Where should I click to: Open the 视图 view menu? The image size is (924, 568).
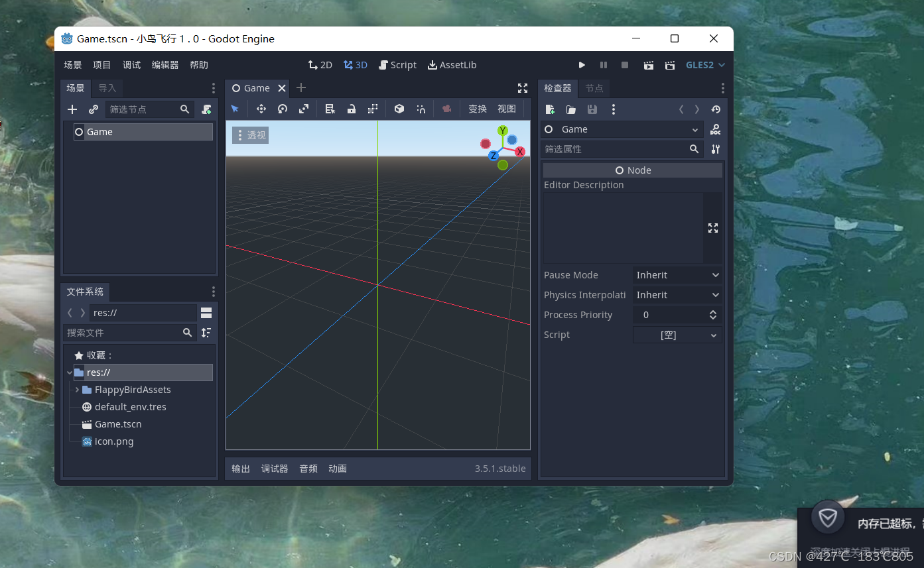coord(507,109)
